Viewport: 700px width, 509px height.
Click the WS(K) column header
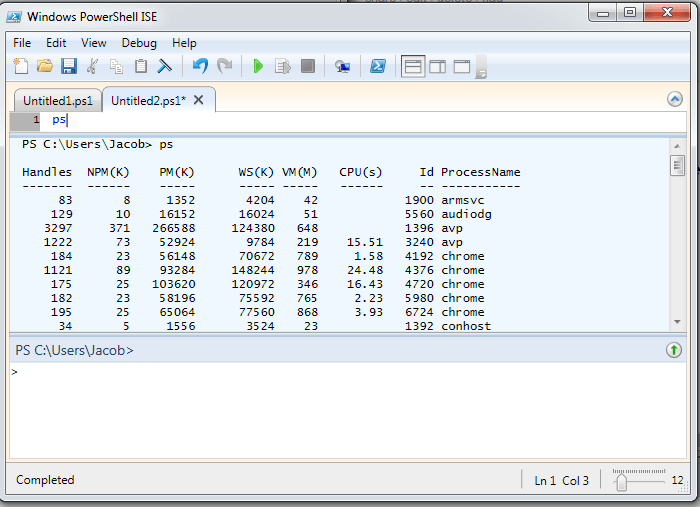(256, 172)
